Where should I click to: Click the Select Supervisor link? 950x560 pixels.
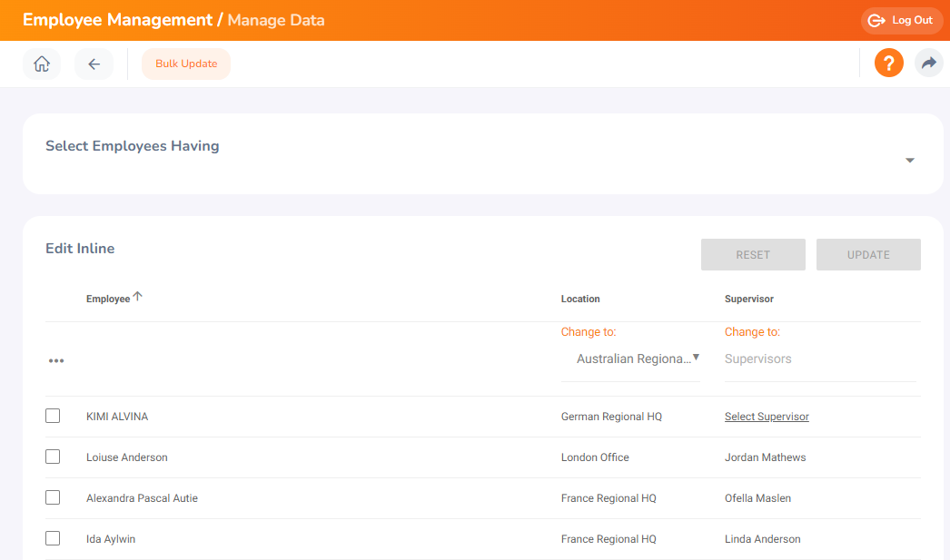(767, 417)
